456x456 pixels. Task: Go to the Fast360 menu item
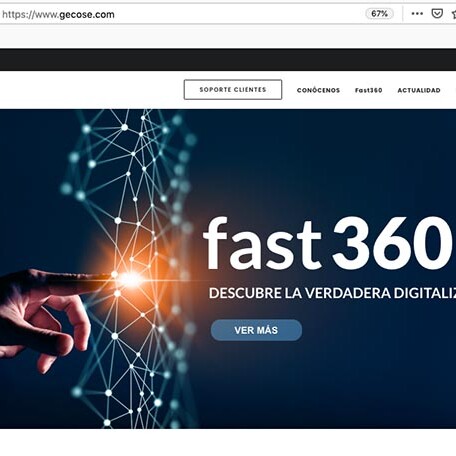[x=368, y=90]
